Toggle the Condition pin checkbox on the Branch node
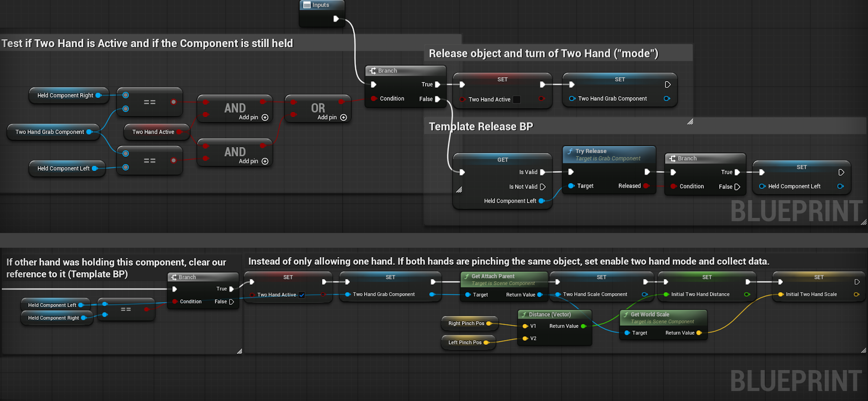868x401 pixels. [x=374, y=98]
